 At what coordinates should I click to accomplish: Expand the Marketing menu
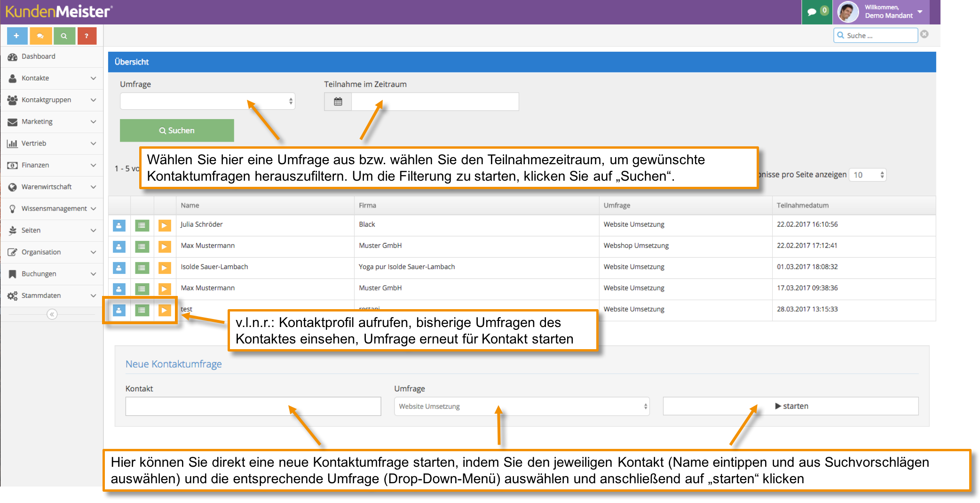pos(52,121)
